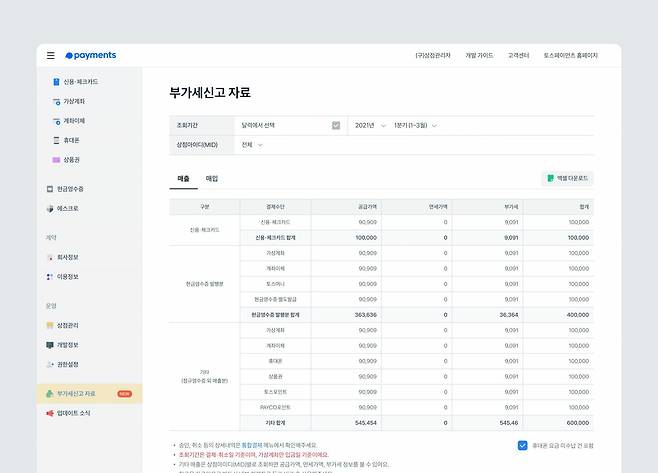Click the yellow 상점관리 store icon

click(50, 325)
